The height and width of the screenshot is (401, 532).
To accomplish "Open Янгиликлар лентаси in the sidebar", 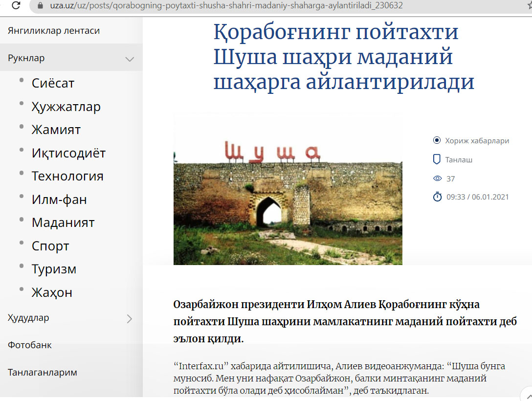I will point(54,30).
